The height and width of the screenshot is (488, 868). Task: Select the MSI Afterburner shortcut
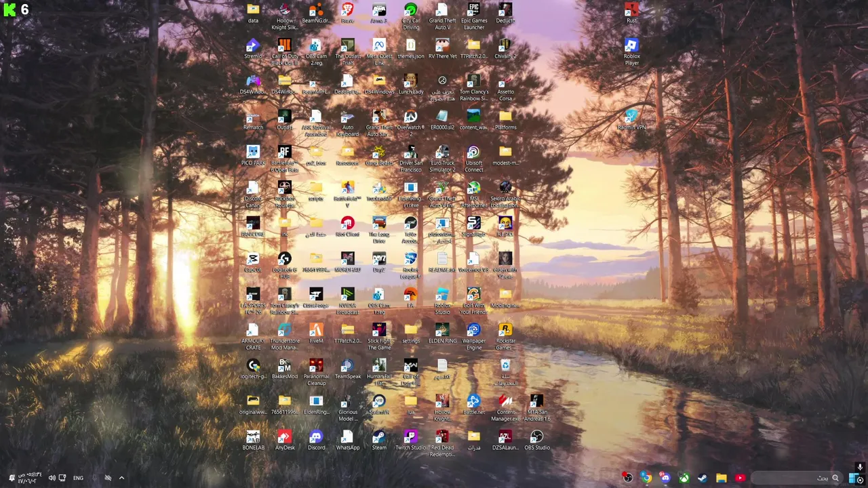474,195
